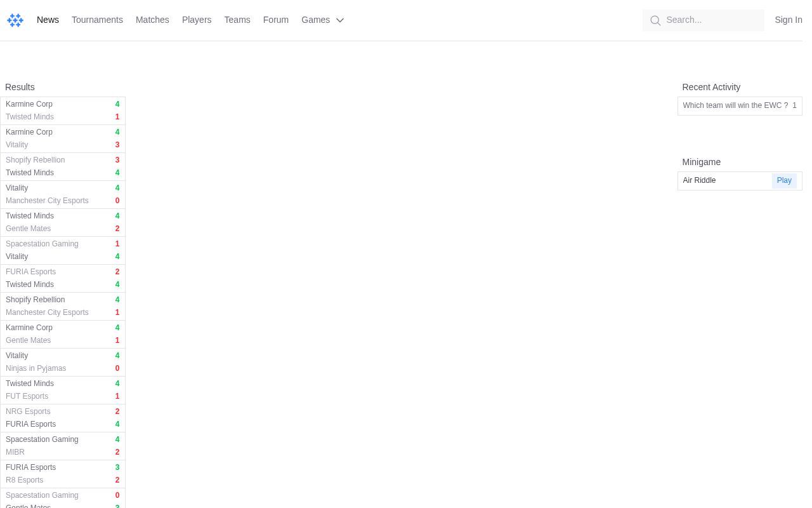This screenshot has height=508, width=812.
Task: Open Karmine Corp vs Gentle Mates result
Action: coord(63,334)
